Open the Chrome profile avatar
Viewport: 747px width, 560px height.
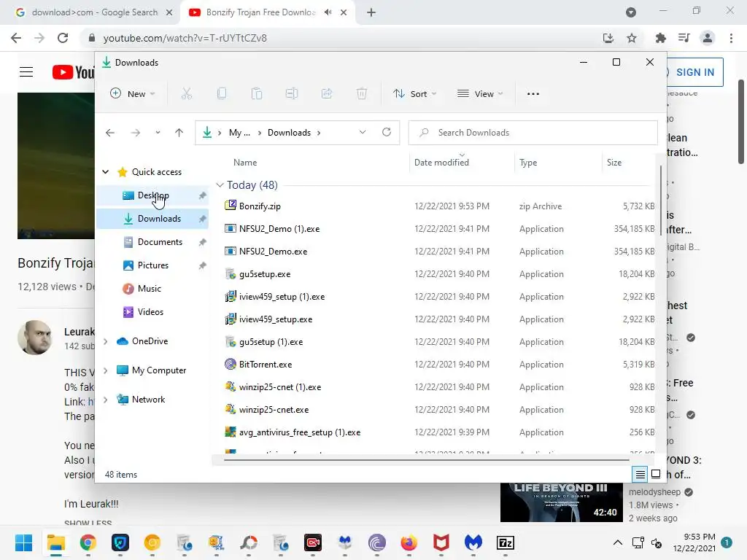tap(708, 38)
